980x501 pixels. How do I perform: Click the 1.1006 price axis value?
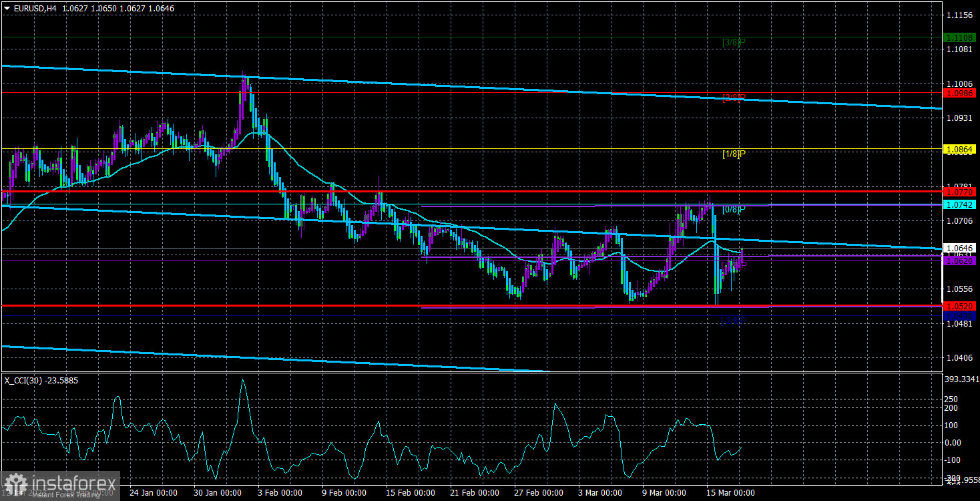961,83
